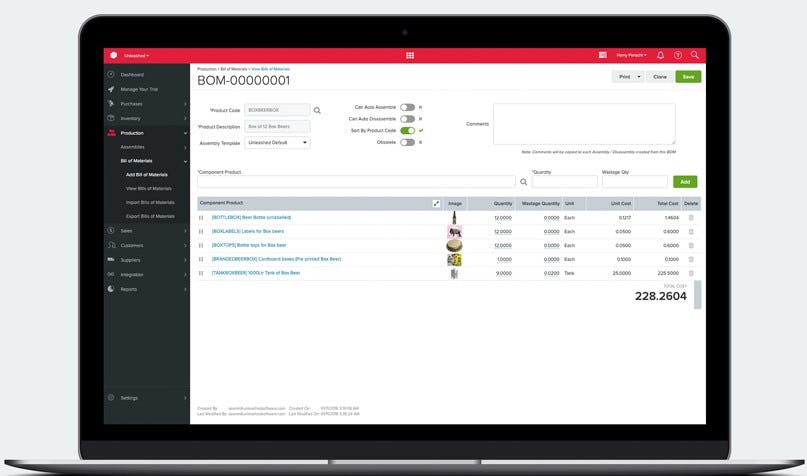807x476 pixels.
Task: Select View Bills of Materials in sidebar
Action: (149, 189)
